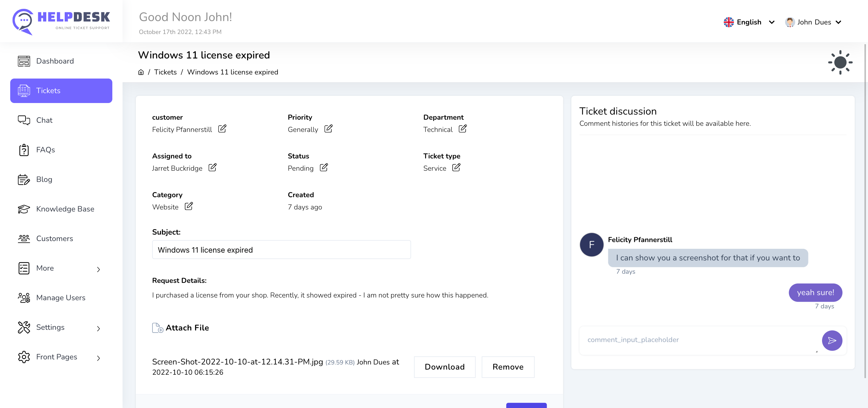Viewport: 868px width, 408px height.
Task: Download the attached screenshot file
Action: pyautogui.click(x=445, y=367)
